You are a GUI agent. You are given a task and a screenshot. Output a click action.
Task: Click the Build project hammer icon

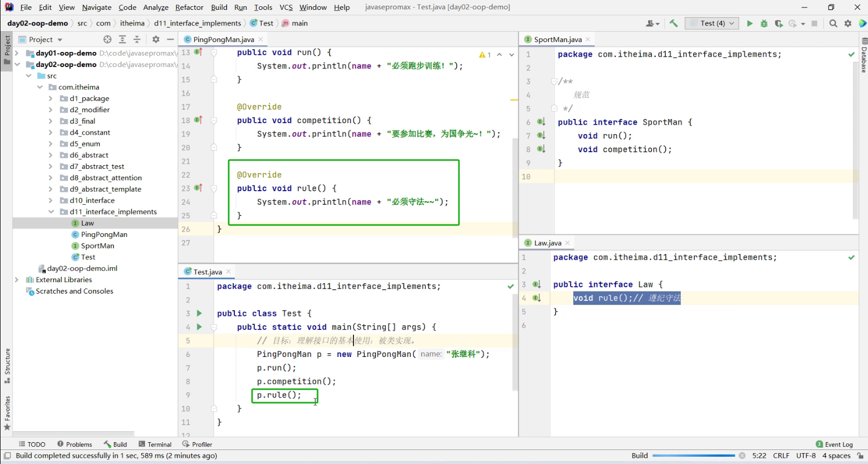pos(674,23)
